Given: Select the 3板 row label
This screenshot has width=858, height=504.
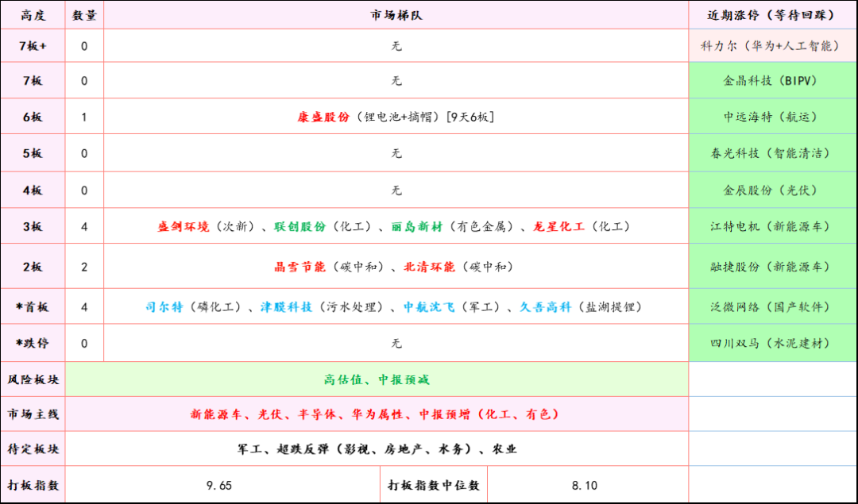Looking at the screenshot, I should 33,227.
